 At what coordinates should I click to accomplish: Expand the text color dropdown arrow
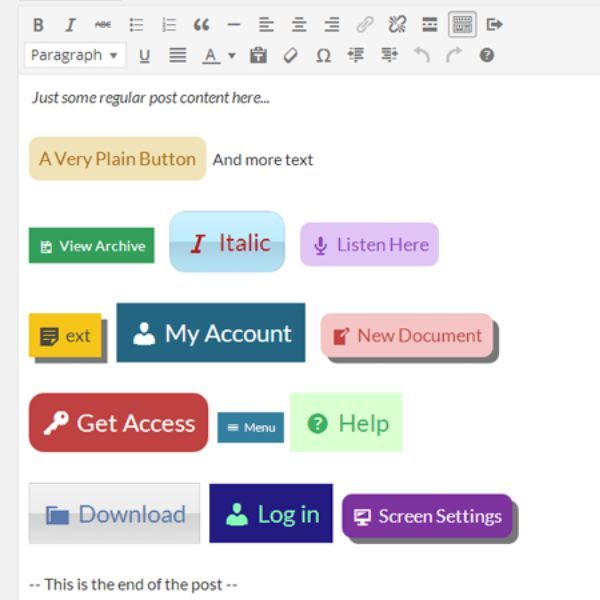[x=232, y=56]
